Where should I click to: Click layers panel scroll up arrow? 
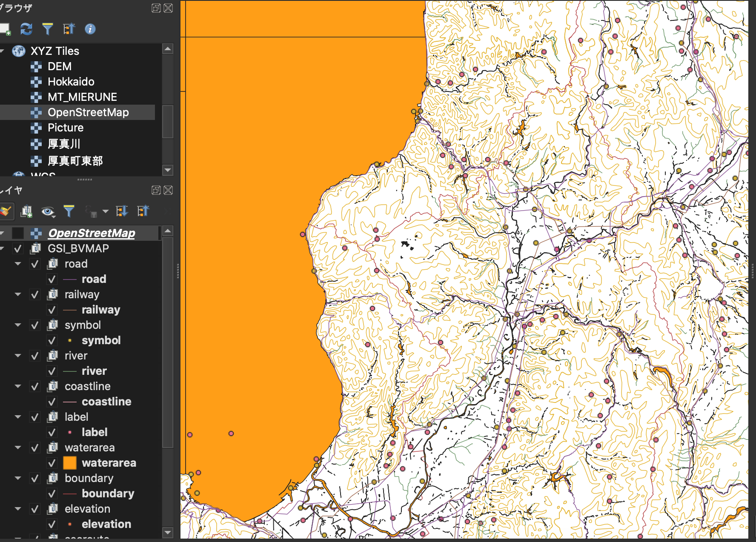[168, 231]
